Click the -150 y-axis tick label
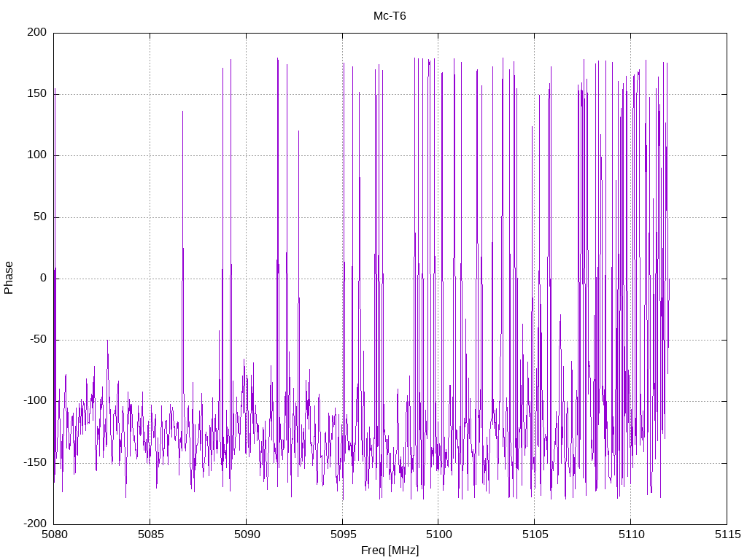This screenshot has width=747, height=560. [35, 462]
